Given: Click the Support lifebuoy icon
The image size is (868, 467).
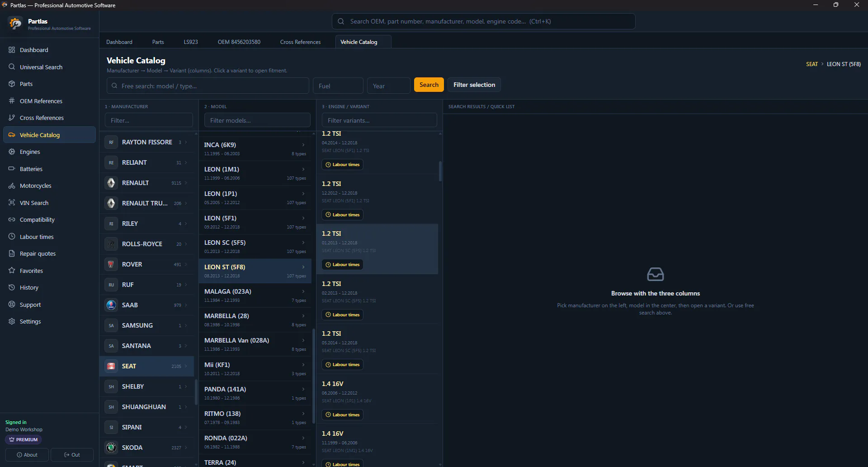Looking at the screenshot, I should 12,305.
